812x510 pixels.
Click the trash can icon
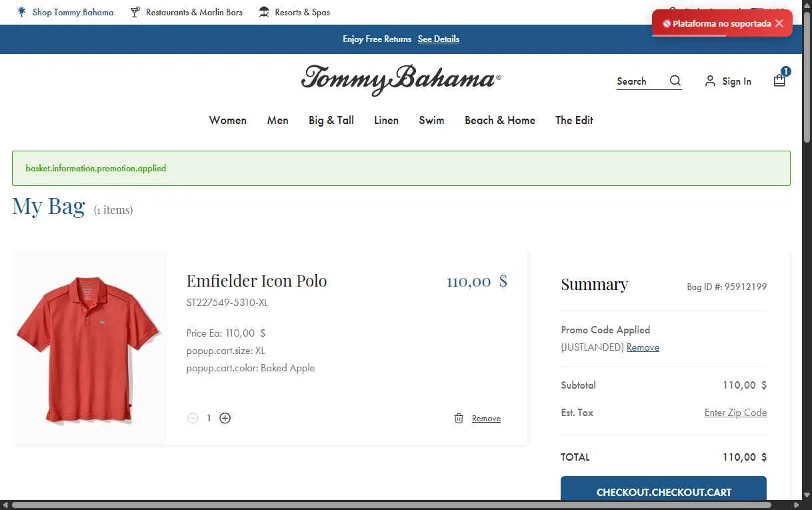[x=459, y=418]
